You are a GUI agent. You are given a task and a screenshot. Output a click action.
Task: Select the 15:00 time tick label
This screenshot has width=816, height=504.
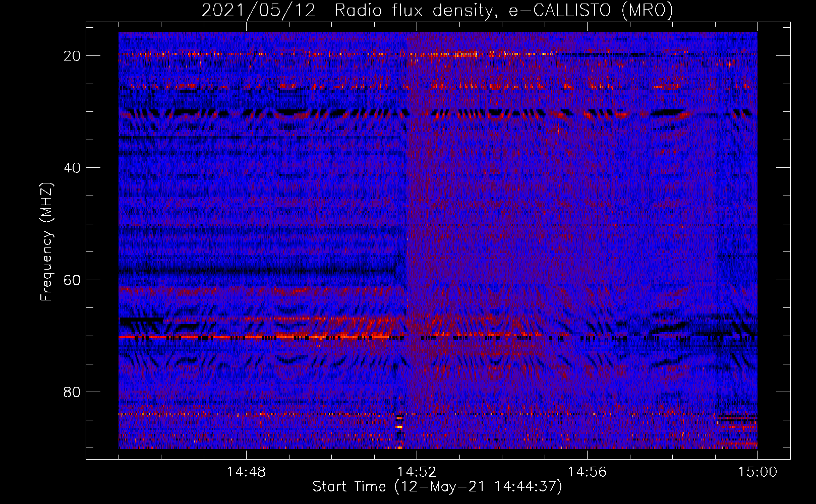tap(757, 472)
